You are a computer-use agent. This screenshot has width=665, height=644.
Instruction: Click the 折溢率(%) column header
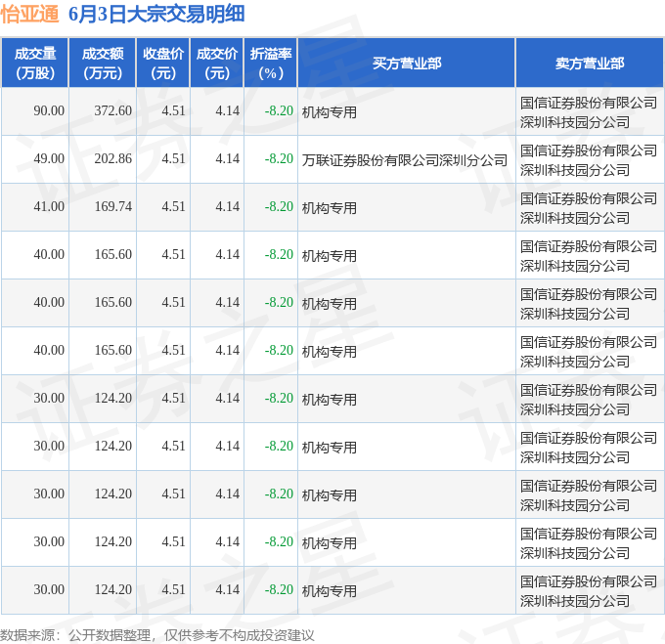tap(271, 64)
